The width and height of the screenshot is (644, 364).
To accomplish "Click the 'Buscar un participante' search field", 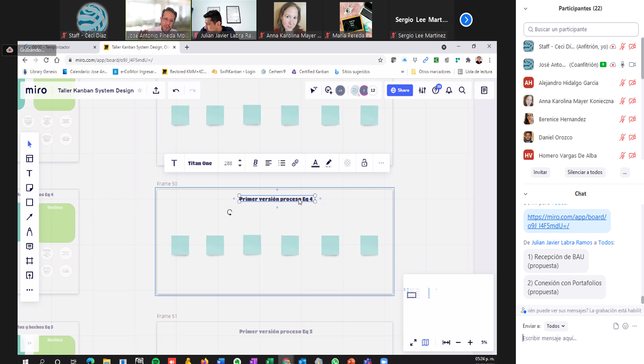I will pos(581,29).
